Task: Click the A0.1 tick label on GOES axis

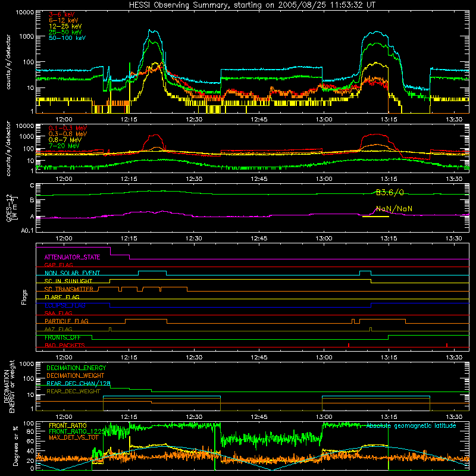Action: click(x=27, y=230)
